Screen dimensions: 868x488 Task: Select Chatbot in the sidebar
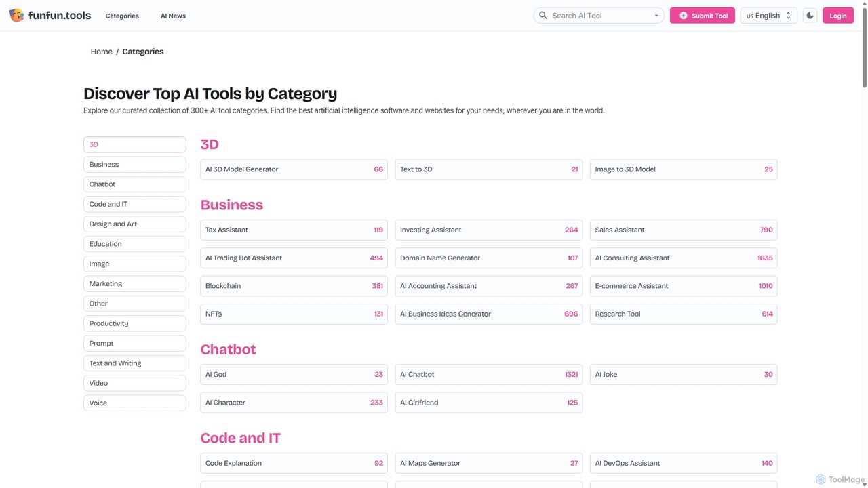point(135,184)
